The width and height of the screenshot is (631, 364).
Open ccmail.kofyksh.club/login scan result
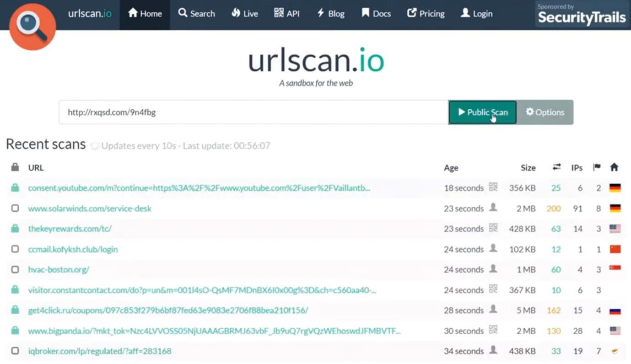(73, 249)
